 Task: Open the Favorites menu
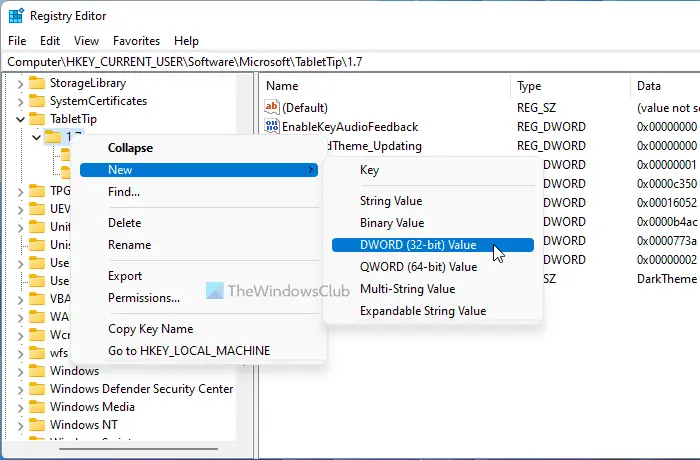tap(136, 41)
